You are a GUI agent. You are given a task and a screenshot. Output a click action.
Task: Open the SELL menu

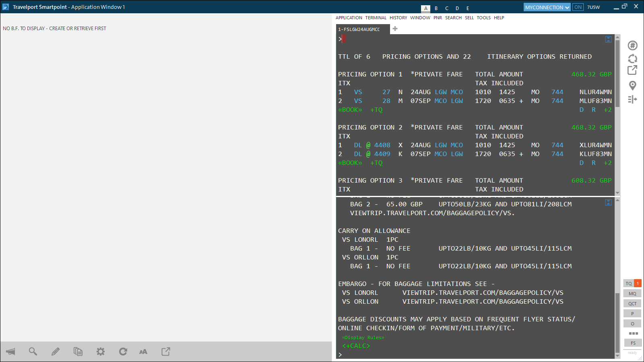click(469, 18)
